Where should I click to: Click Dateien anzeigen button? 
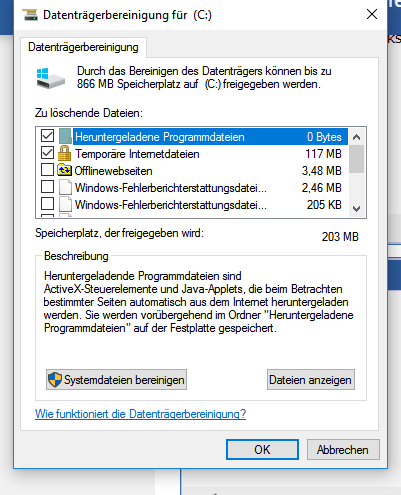[311, 380]
